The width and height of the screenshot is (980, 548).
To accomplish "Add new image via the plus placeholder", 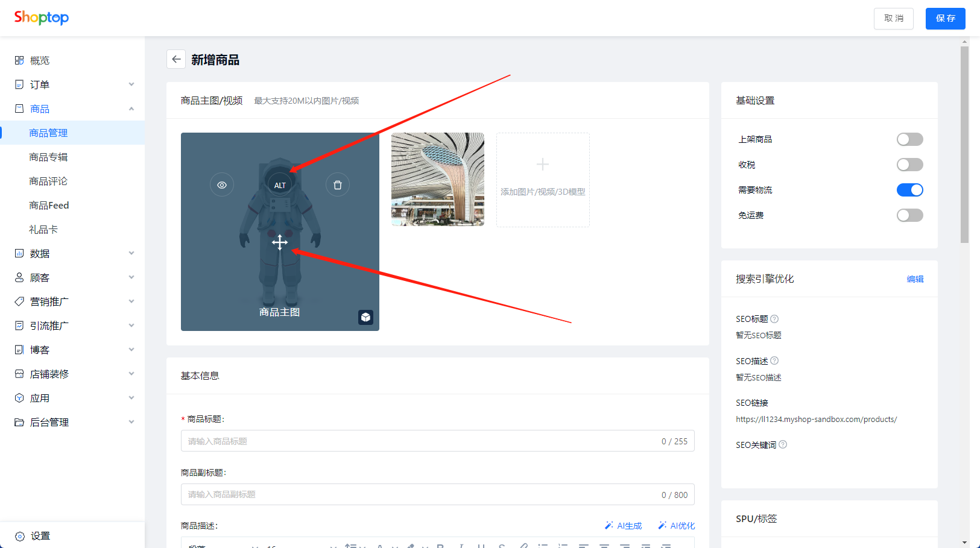I will pos(543,180).
